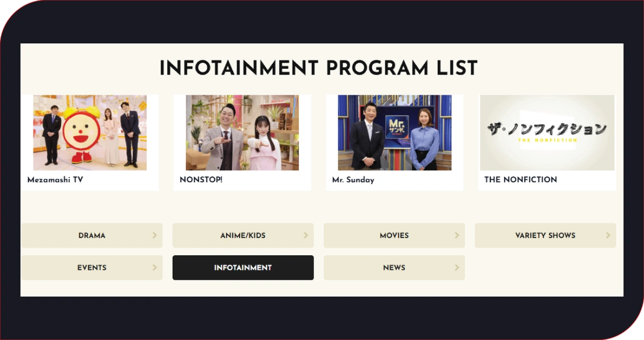Image resolution: width=644 pixels, height=340 pixels.
Task: Click THE NONFICTION title text
Action: click(x=521, y=180)
